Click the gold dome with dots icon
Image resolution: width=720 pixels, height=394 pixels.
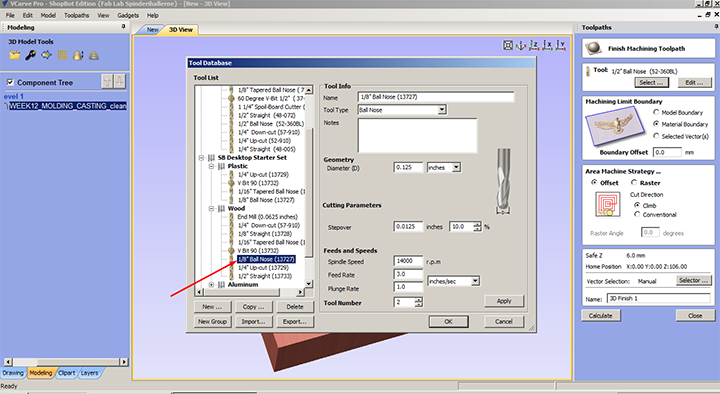coord(78,56)
